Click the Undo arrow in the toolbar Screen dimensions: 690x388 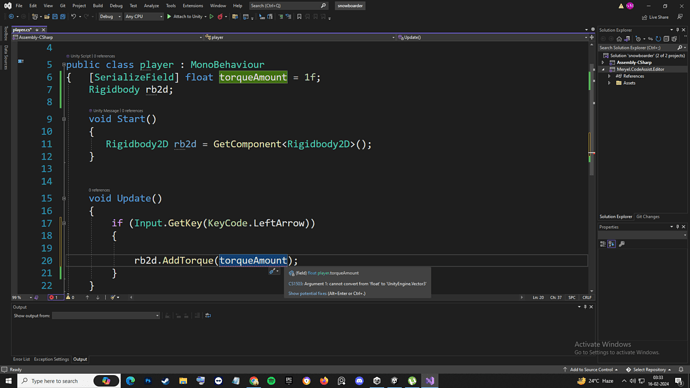click(x=73, y=17)
